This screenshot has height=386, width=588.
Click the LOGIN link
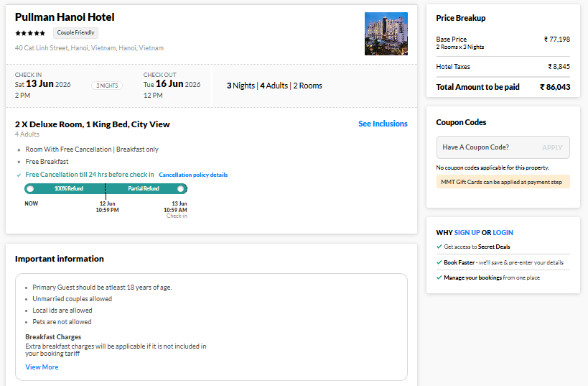503,232
